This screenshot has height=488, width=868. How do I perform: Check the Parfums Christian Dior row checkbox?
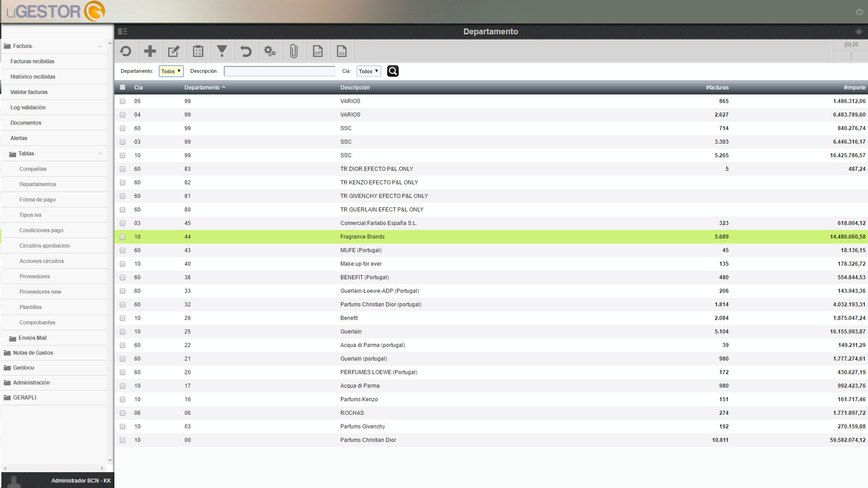[123, 440]
